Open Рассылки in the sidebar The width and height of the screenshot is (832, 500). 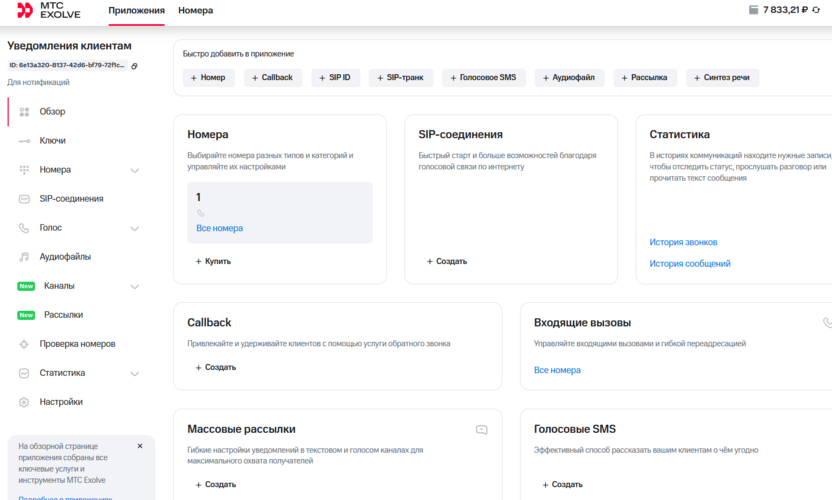[x=63, y=315]
